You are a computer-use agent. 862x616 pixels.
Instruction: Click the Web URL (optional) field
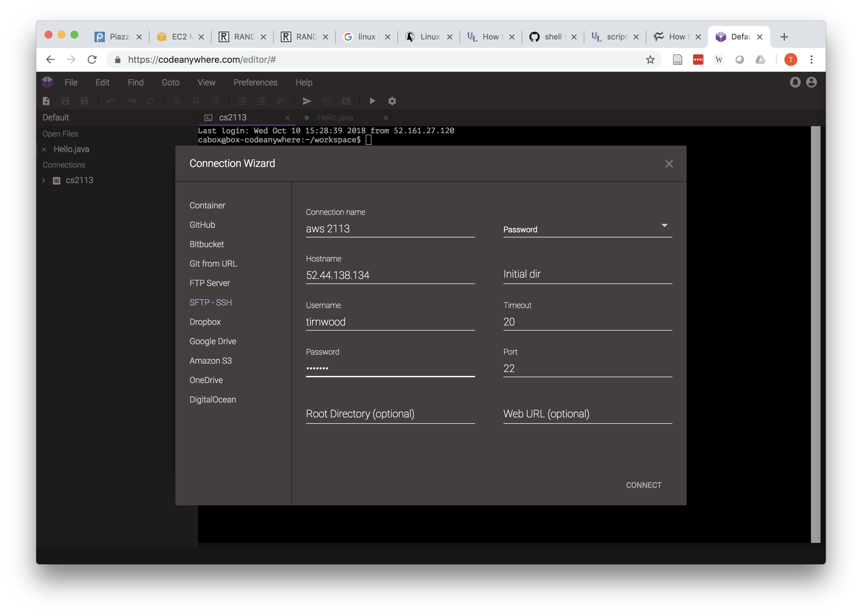(x=587, y=414)
